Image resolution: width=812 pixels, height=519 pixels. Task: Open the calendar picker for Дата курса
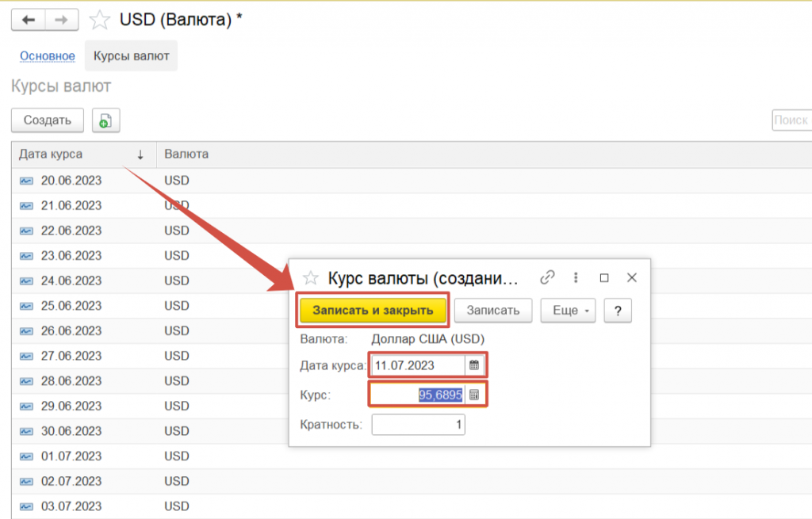pos(474,365)
